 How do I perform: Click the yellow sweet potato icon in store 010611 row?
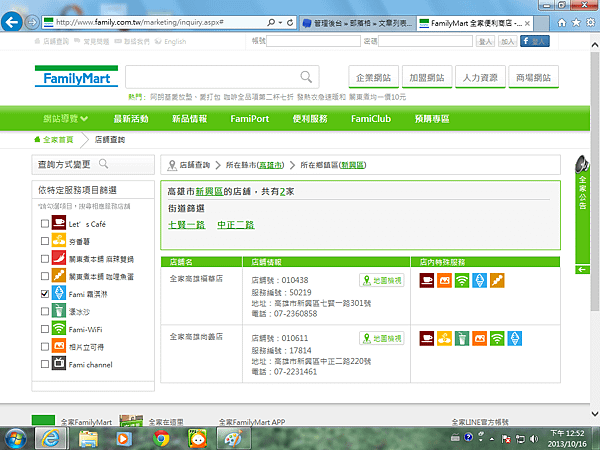[x=444, y=338]
